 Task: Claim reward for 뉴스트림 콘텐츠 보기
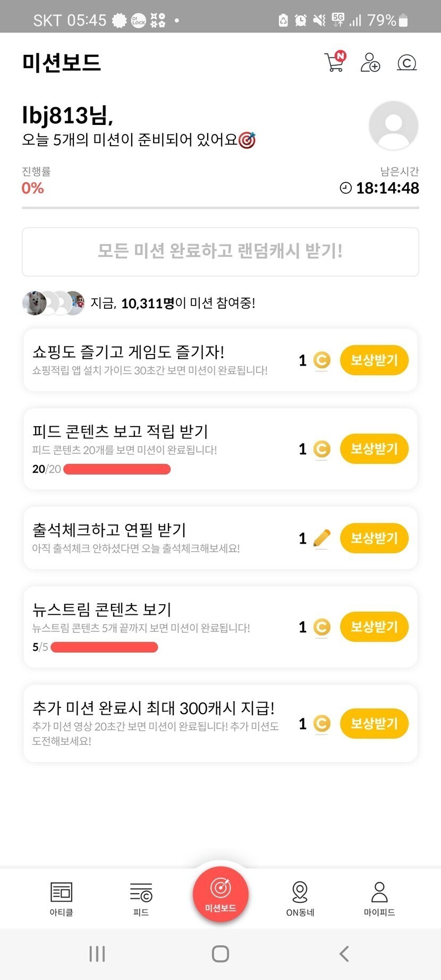coord(374,627)
